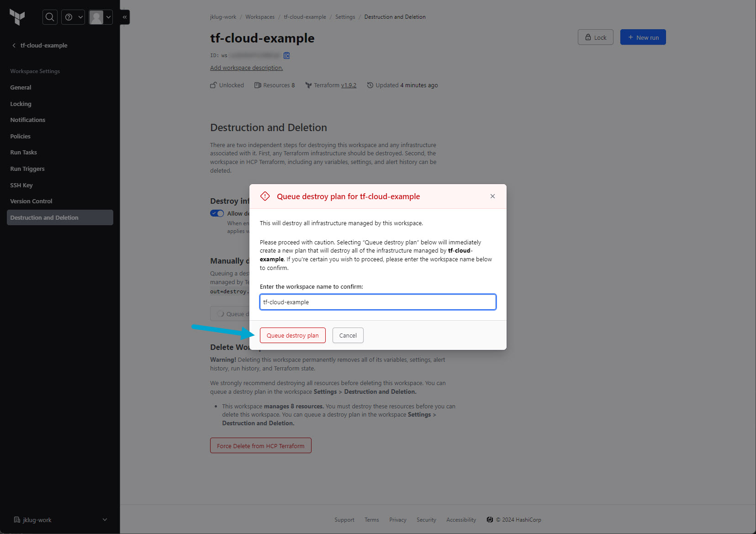Open the search magnifier icon
Viewport: 756px width, 534px height.
(x=50, y=17)
